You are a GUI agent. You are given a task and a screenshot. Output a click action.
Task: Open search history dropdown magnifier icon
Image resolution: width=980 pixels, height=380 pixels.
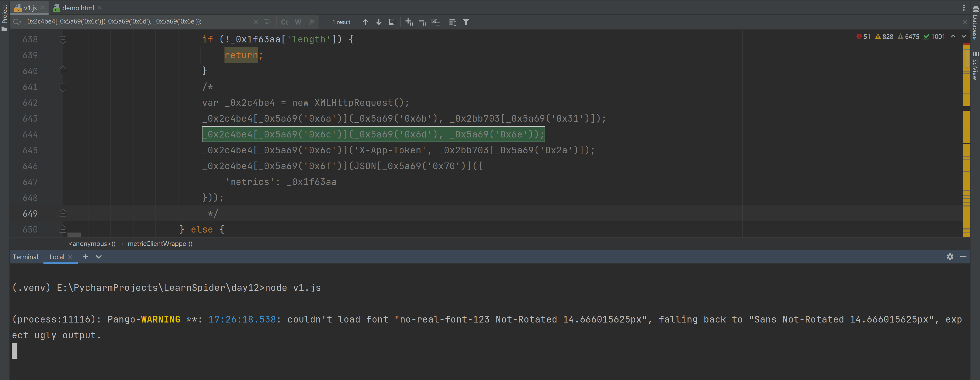point(17,22)
